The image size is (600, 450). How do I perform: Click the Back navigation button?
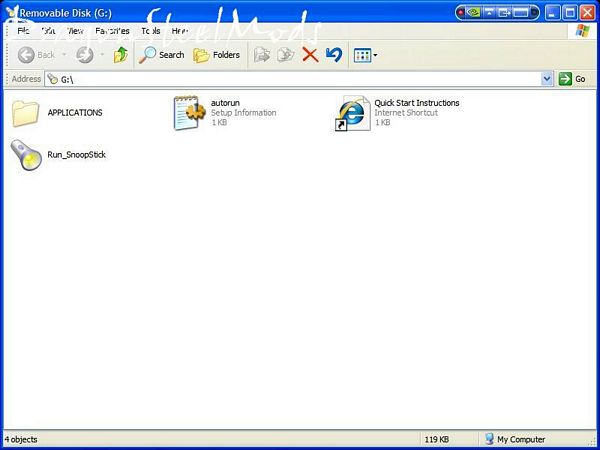tap(36, 55)
